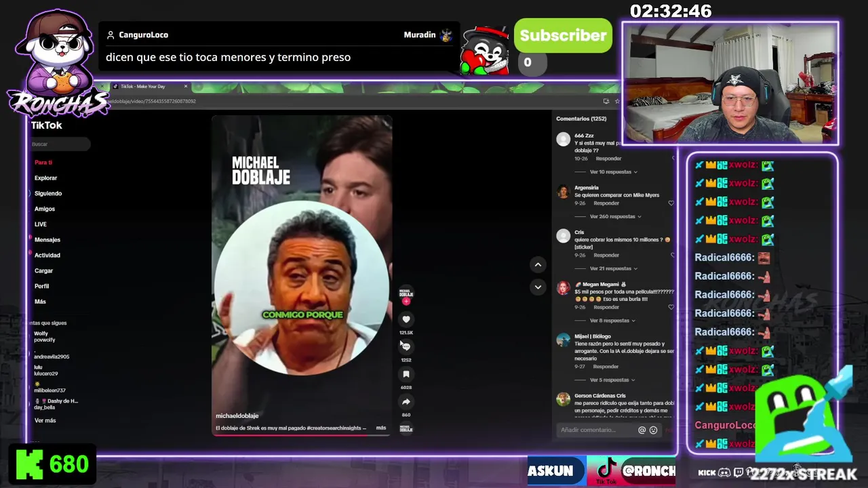Reply to 666 Zzz with Responder
The height and width of the screenshot is (488, 868).
[608, 159]
